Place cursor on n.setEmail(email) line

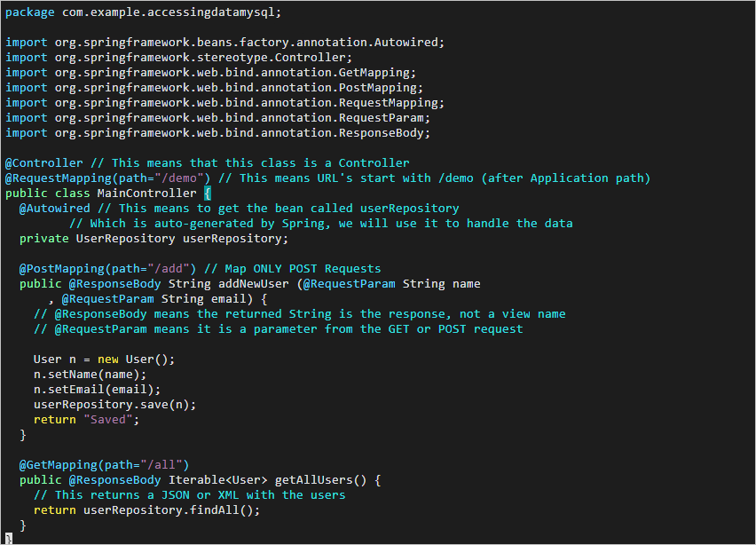tap(97, 390)
